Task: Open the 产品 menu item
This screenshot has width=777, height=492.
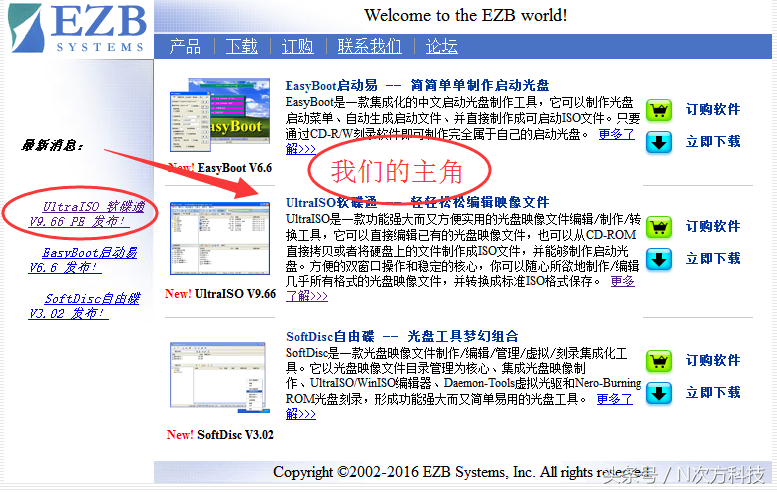Action: pos(185,47)
